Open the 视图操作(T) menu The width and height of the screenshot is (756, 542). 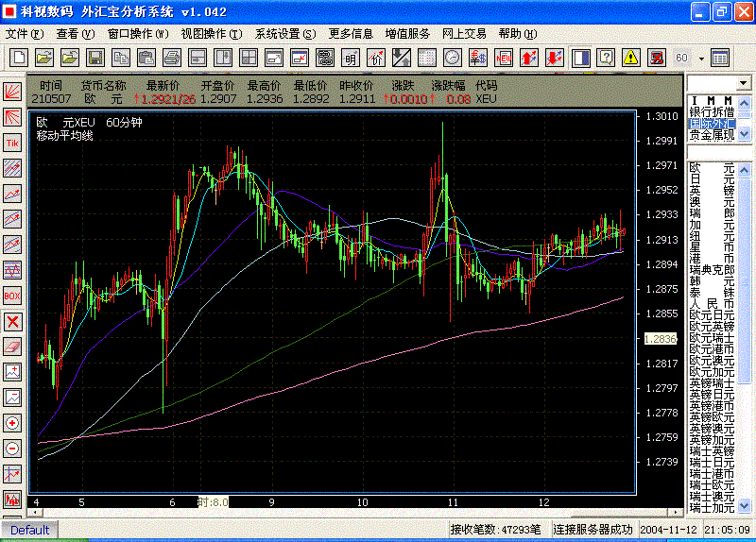pyautogui.click(x=212, y=34)
